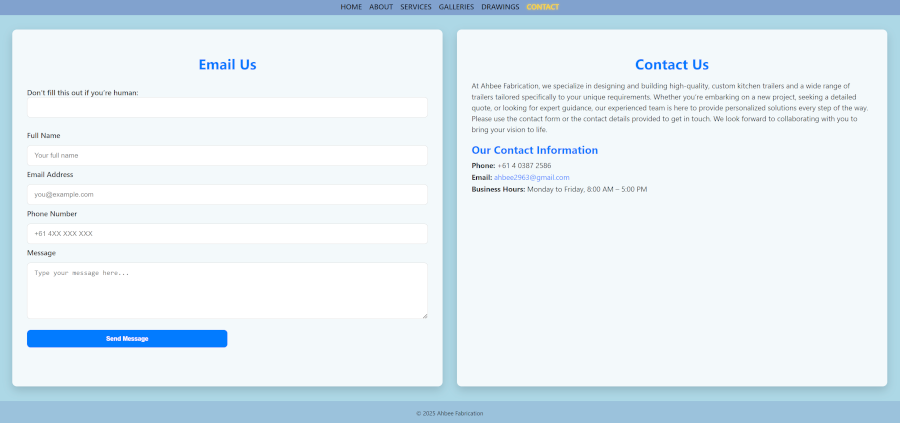Go to the HOME page
The height and width of the screenshot is (423, 900).
351,7
